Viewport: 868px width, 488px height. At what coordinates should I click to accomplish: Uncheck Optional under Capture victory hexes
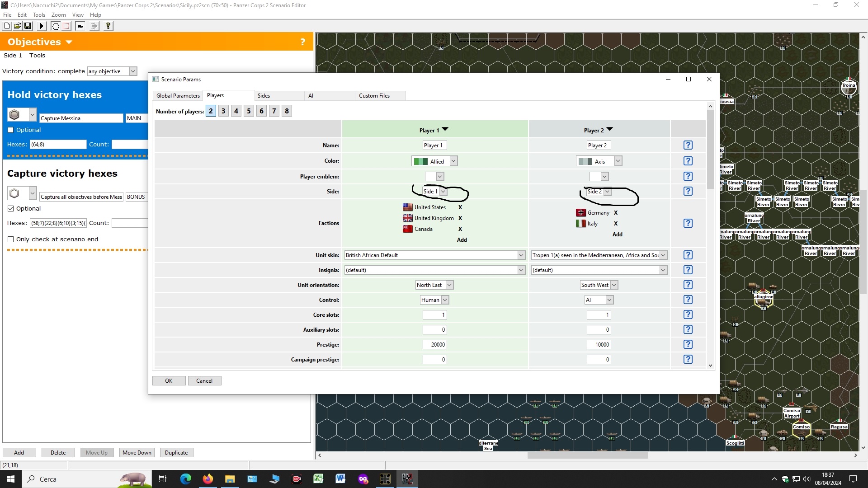click(11, 209)
